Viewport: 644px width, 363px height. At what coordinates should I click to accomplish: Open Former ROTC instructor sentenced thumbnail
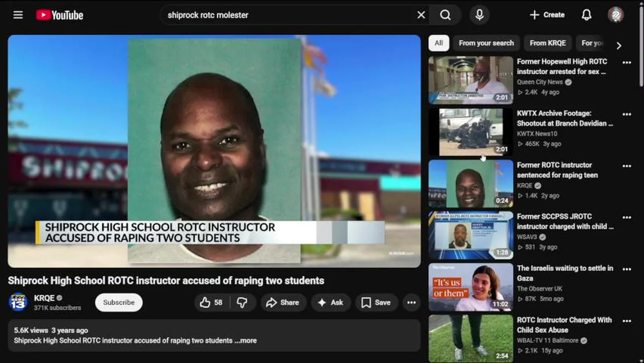pyautogui.click(x=471, y=184)
